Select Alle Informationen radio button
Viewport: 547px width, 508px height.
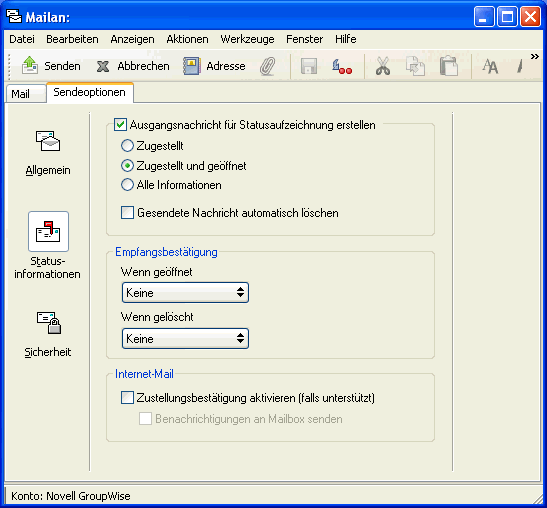click(x=127, y=185)
